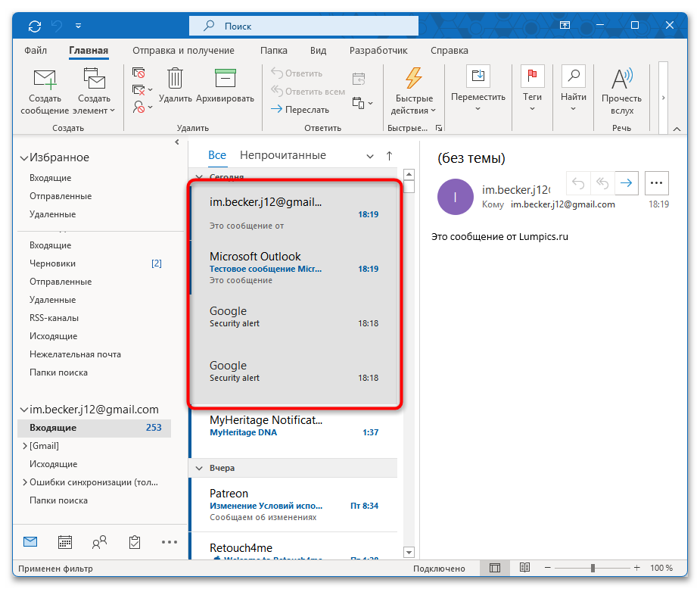The width and height of the screenshot is (700, 589).
Task: Click scrollbar up arrow in message list
Action: pyautogui.click(x=409, y=174)
